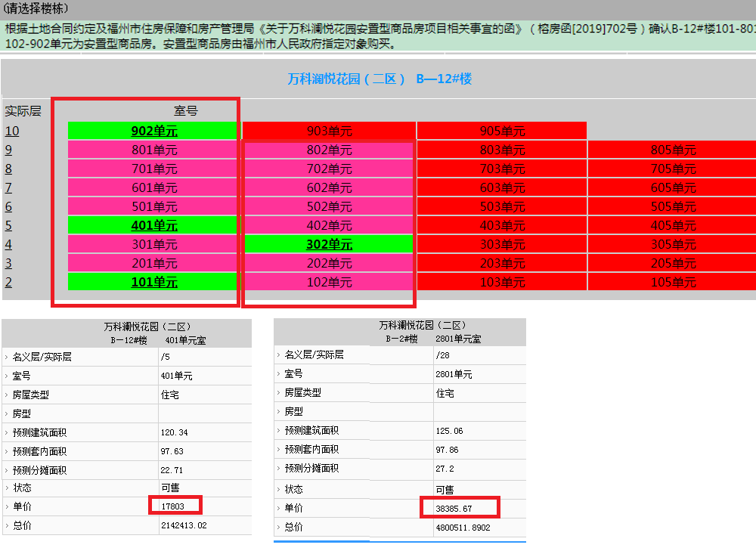Select unit 905单元 at top right
This screenshot has width=756, height=551.
[x=499, y=130]
